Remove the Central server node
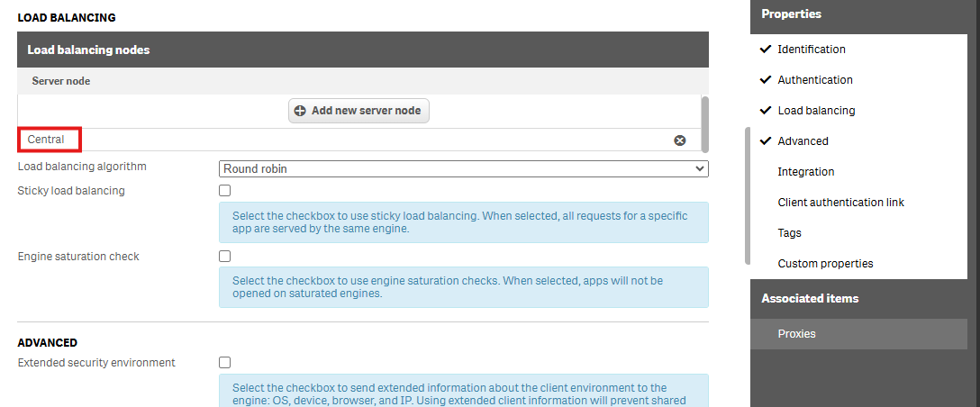Image resolution: width=980 pixels, height=407 pixels. [680, 140]
